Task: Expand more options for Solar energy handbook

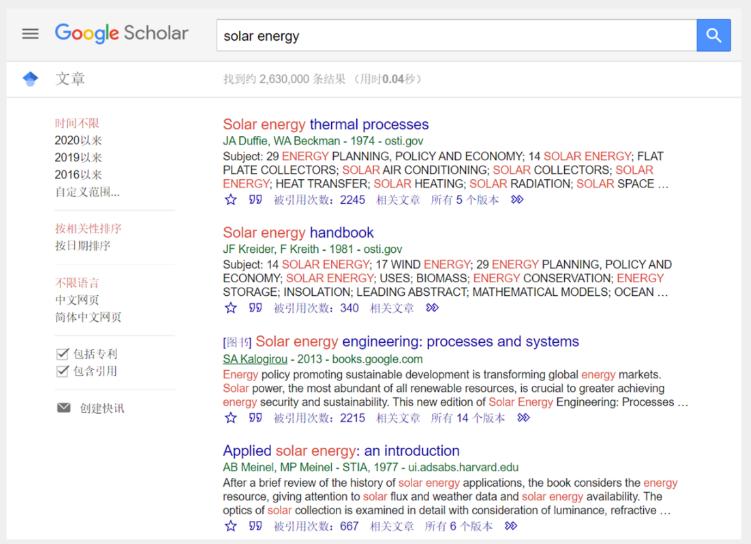Action: click(432, 308)
